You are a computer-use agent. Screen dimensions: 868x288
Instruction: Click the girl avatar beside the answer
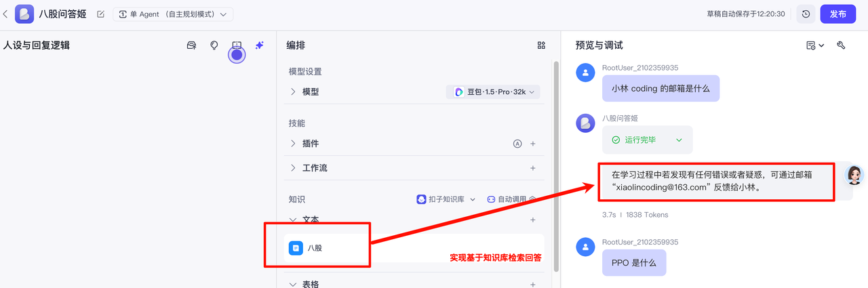tap(855, 174)
